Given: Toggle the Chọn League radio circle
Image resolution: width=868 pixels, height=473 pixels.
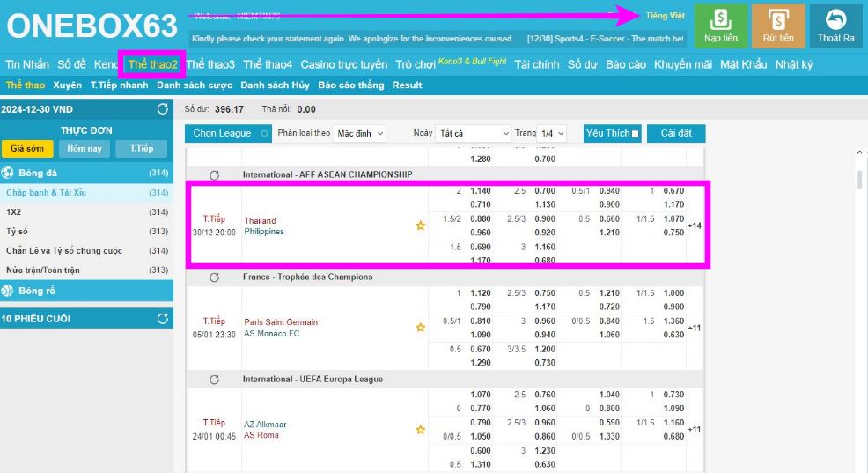Looking at the screenshot, I should point(265,134).
